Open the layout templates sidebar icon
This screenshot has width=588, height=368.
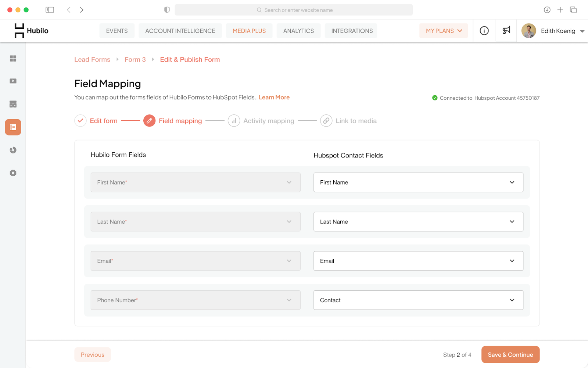13,104
